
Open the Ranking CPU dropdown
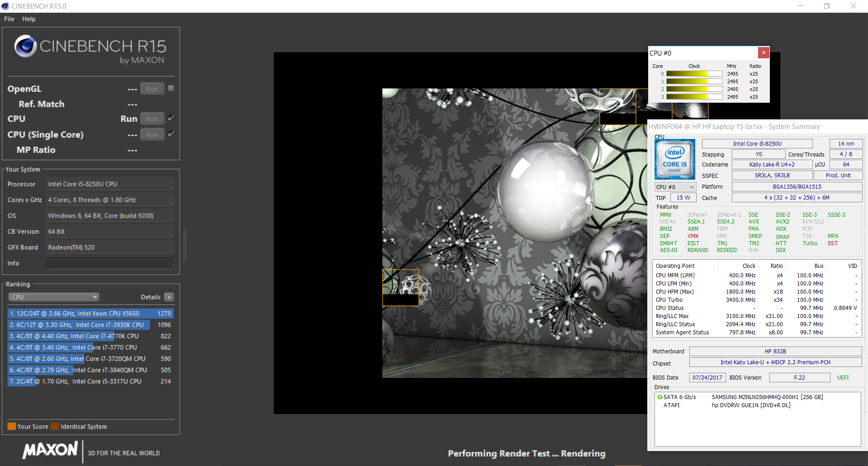click(x=54, y=297)
